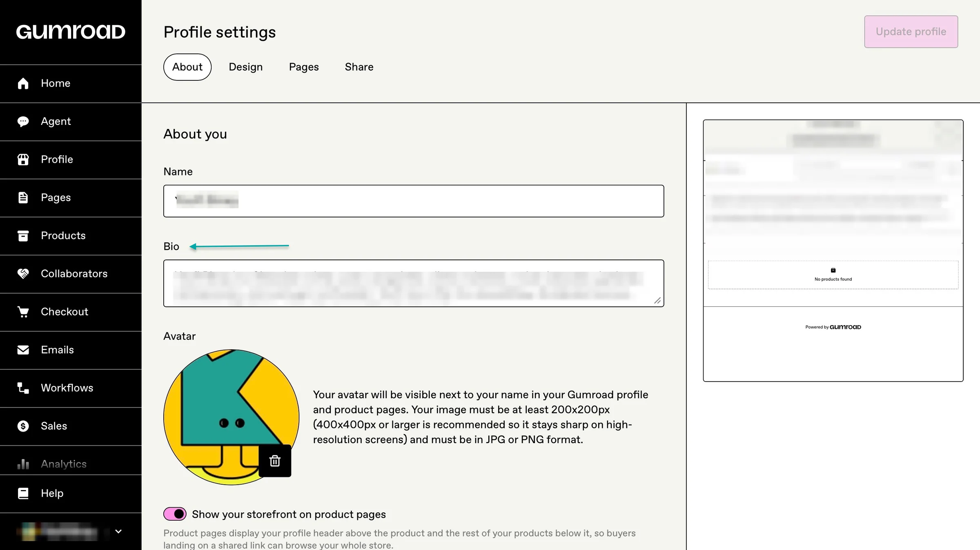Click inside the Bio text area

(x=414, y=283)
